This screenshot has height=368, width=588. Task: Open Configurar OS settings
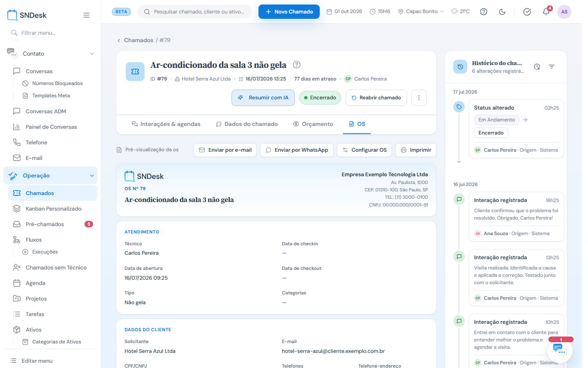click(x=364, y=150)
